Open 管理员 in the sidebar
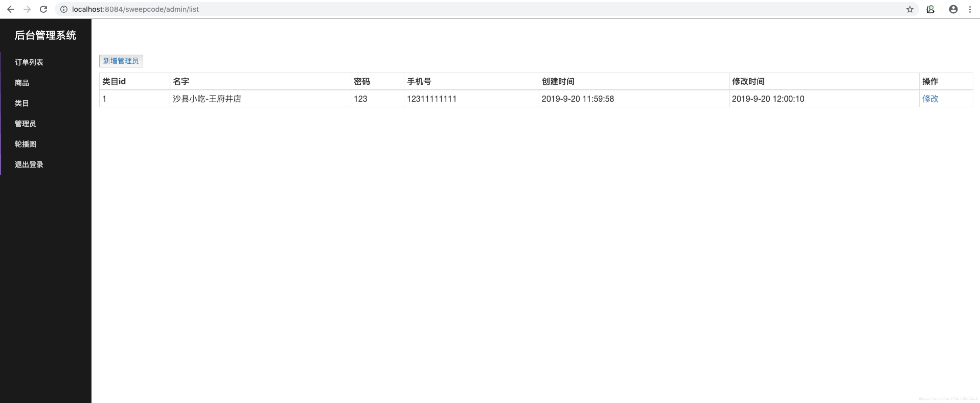 [25, 124]
